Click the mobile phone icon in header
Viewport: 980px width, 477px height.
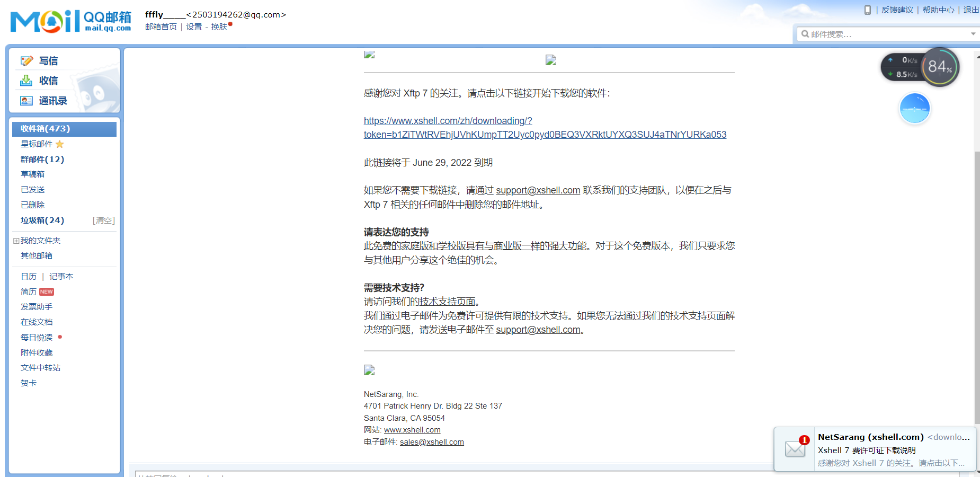(x=868, y=10)
